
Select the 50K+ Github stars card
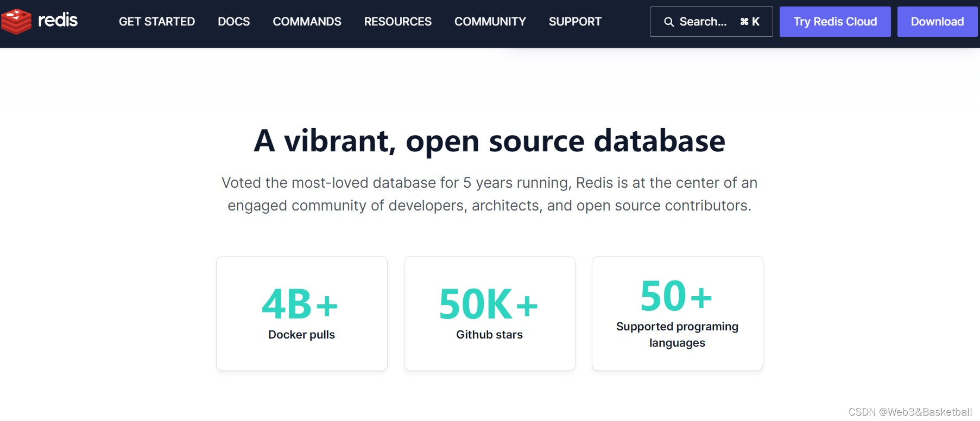490,314
